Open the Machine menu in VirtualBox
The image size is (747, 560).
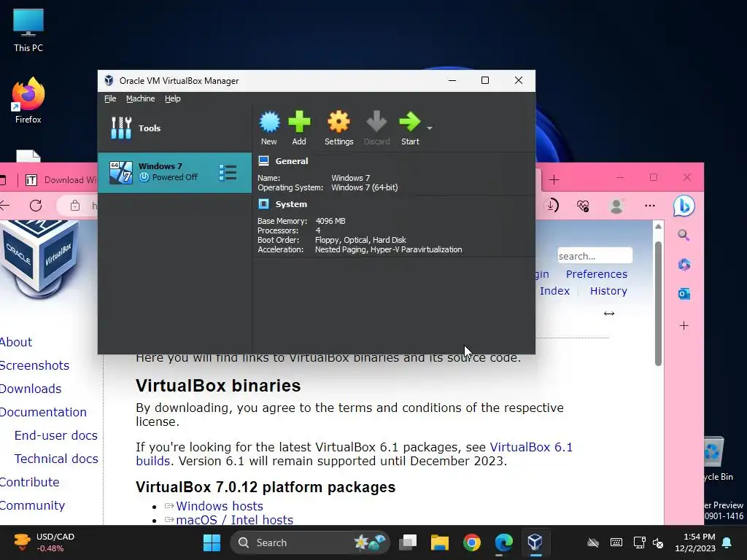[141, 98]
